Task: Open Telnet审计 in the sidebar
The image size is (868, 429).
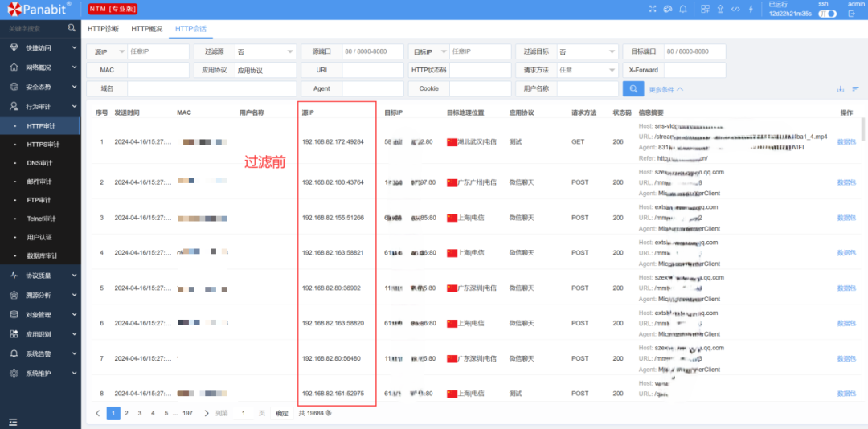Action: point(40,219)
